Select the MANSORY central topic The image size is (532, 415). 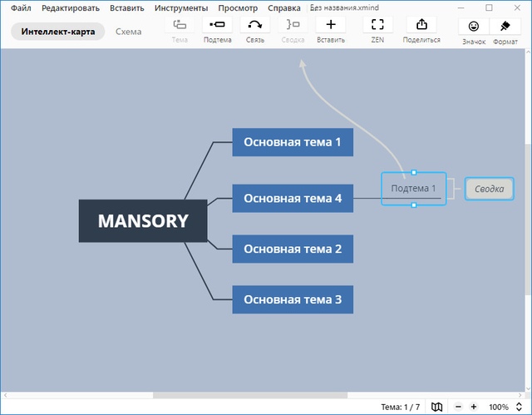[143, 221]
